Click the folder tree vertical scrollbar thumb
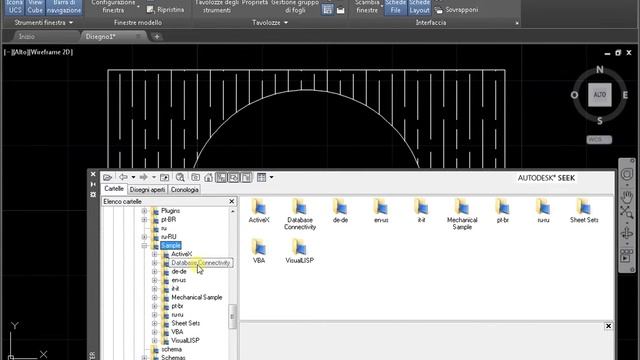This screenshot has height=360, width=640. point(233,316)
